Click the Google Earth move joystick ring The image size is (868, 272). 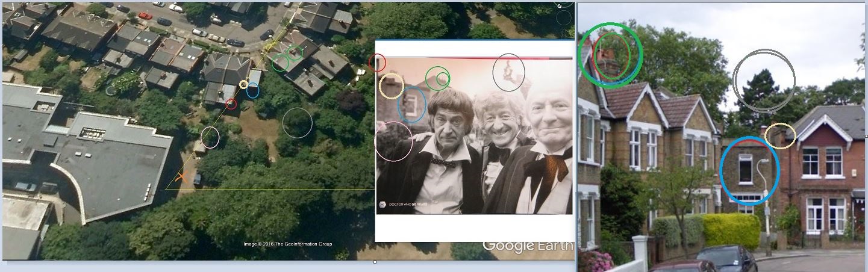pos(563,17)
